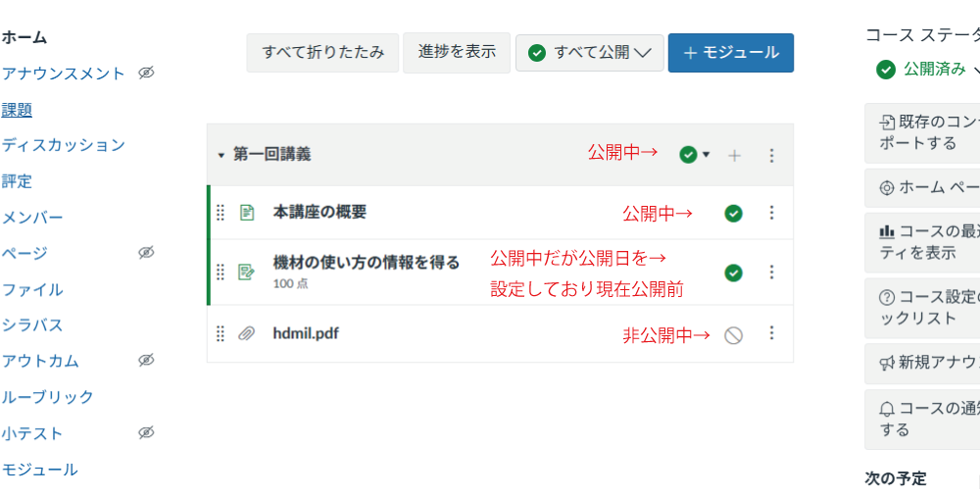Click the page icon beside 本講座の概要
The width and height of the screenshot is (980, 496).
pos(247,213)
